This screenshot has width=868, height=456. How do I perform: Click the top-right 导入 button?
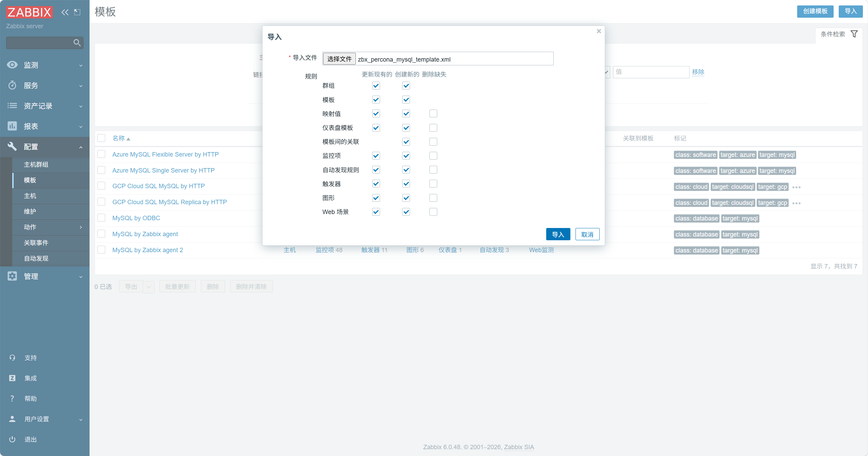851,11
